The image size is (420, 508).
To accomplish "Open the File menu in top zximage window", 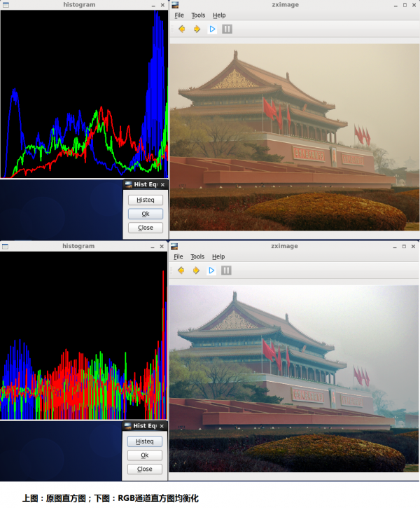I will tap(179, 15).
